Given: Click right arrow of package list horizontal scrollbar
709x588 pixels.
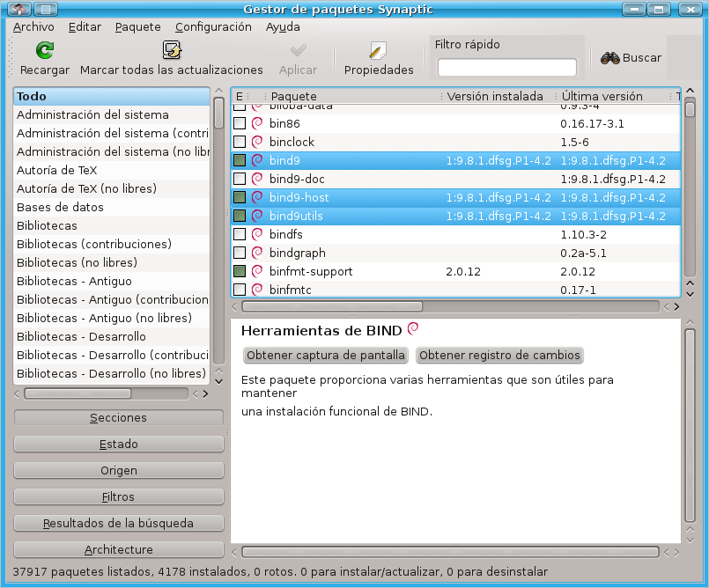Looking at the screenshot, I should coord(676,307).
